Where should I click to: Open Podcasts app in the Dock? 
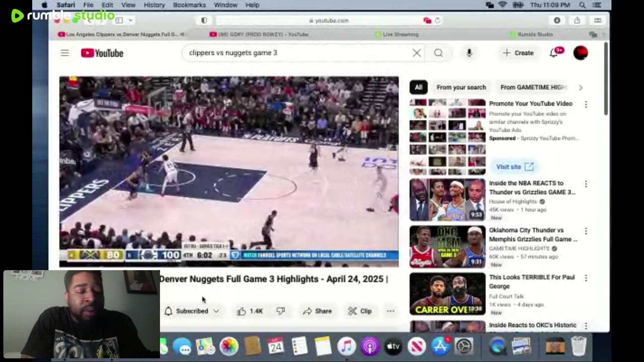coord(369,346)
